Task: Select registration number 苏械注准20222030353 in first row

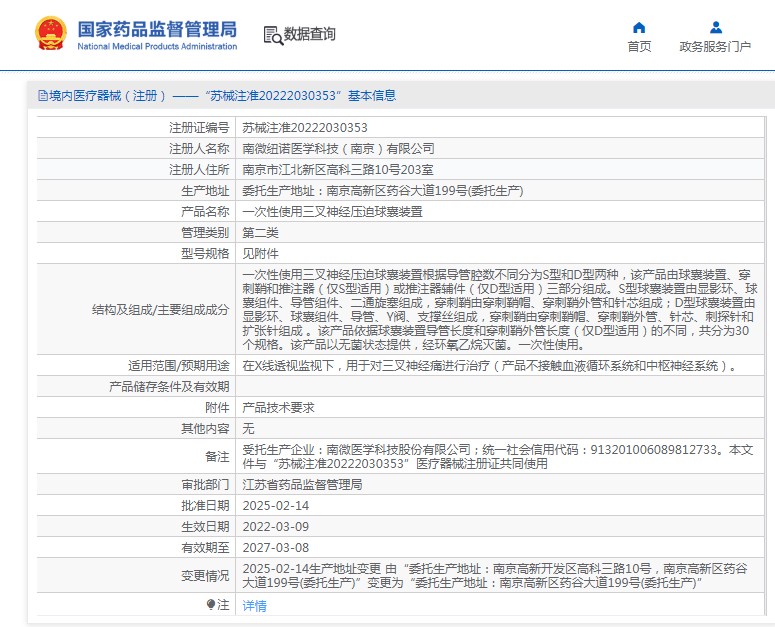Action: pos(305,128)
